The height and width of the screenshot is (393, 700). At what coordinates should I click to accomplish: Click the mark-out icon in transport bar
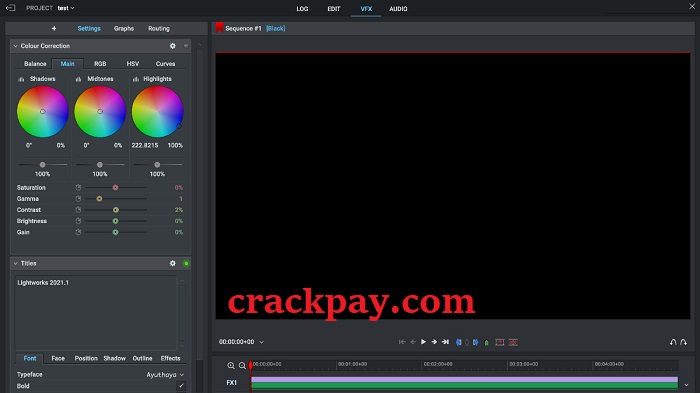(x=475, y=343)
